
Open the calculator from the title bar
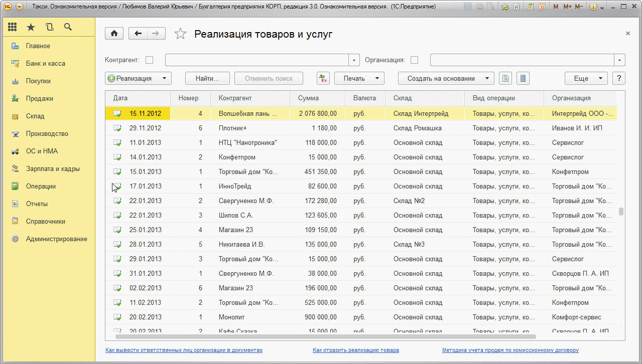pos(530,7)
